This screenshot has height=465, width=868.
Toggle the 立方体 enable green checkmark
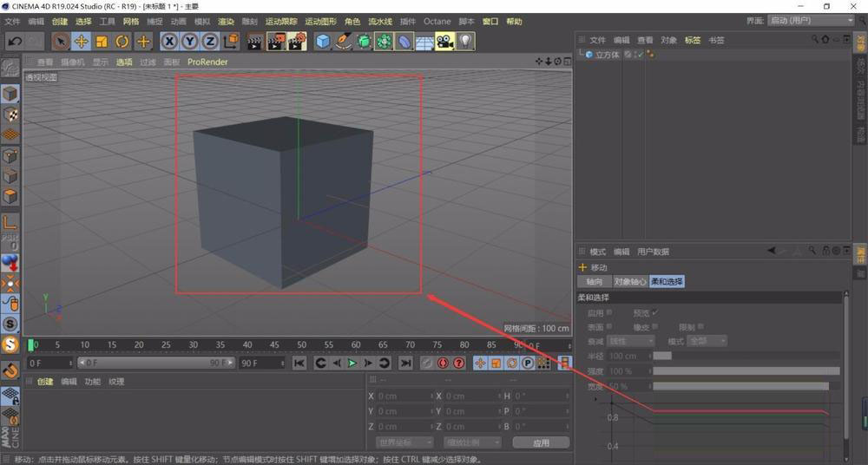[641, 55]
